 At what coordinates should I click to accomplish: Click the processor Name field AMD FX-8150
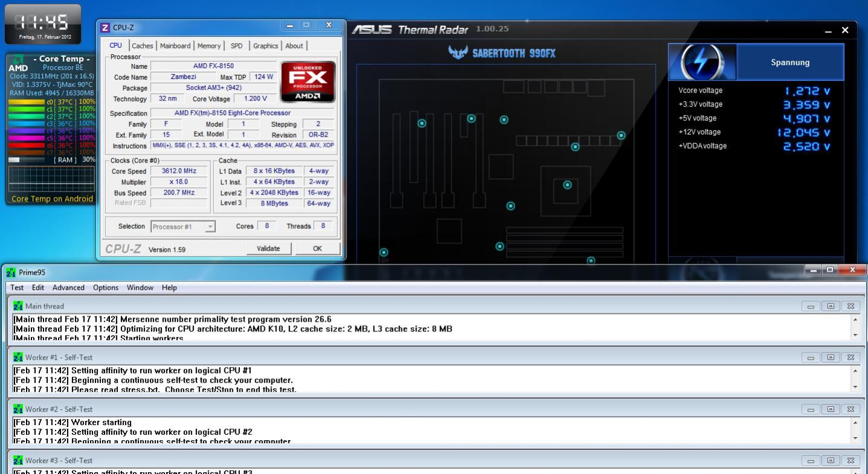click(x=213, y=66)
